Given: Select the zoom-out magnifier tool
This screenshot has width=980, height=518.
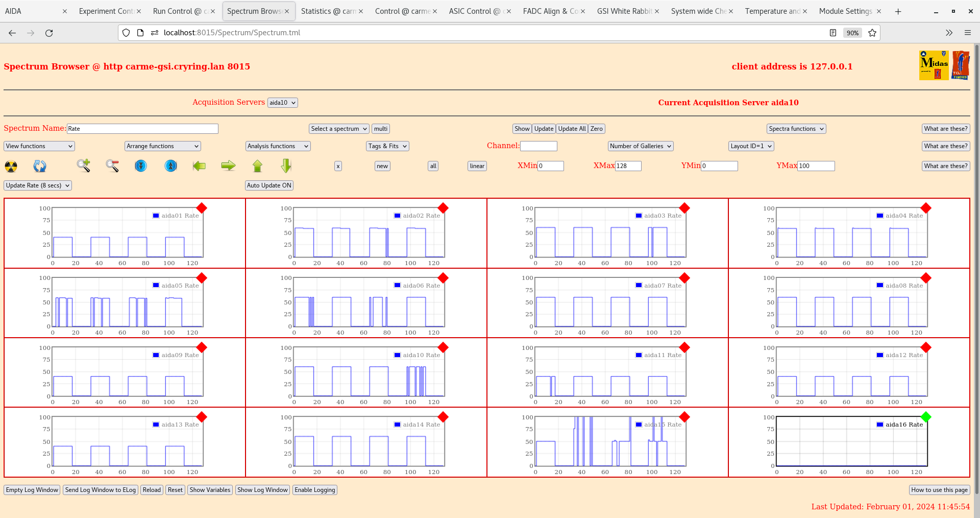Looking at the screenshot, I should point(112,166).
